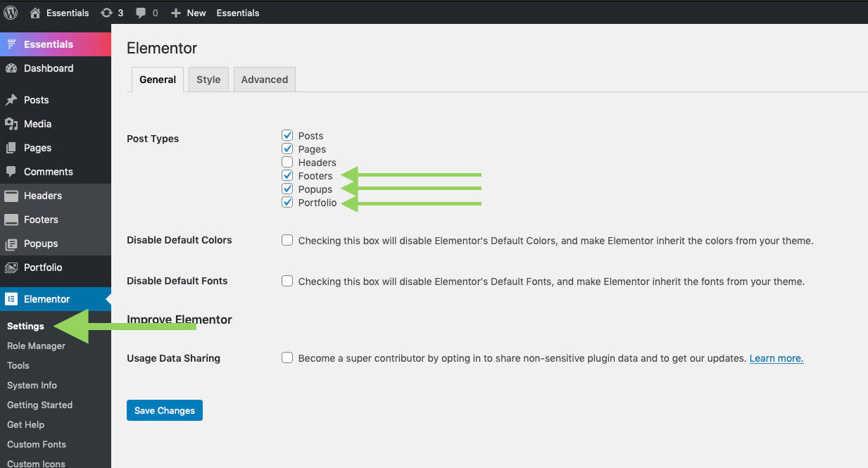Screen dimensions: 868x468
Task: Open the site home icon in the admin bar
Action: click(35, 13)
